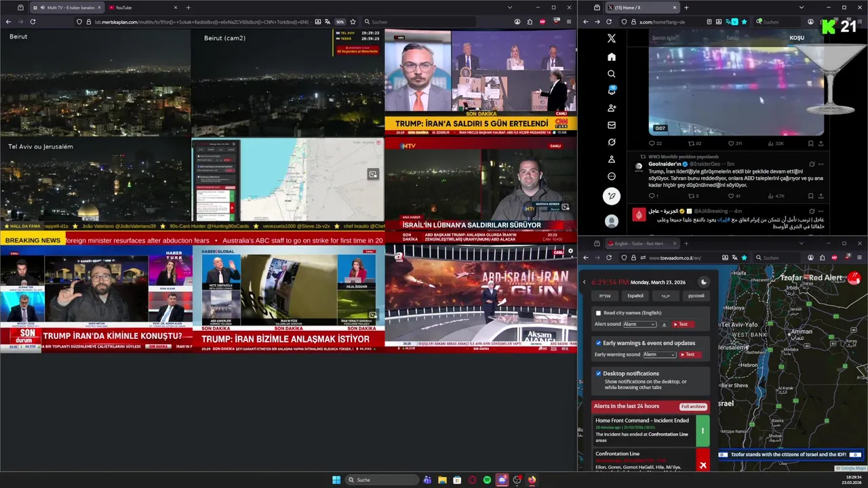The height and width of the screenshot is (488, 868).
Task: Open Extensions icon in Multi TV browser toolbar
Action: pyautogui.click(x=530, y=22)
